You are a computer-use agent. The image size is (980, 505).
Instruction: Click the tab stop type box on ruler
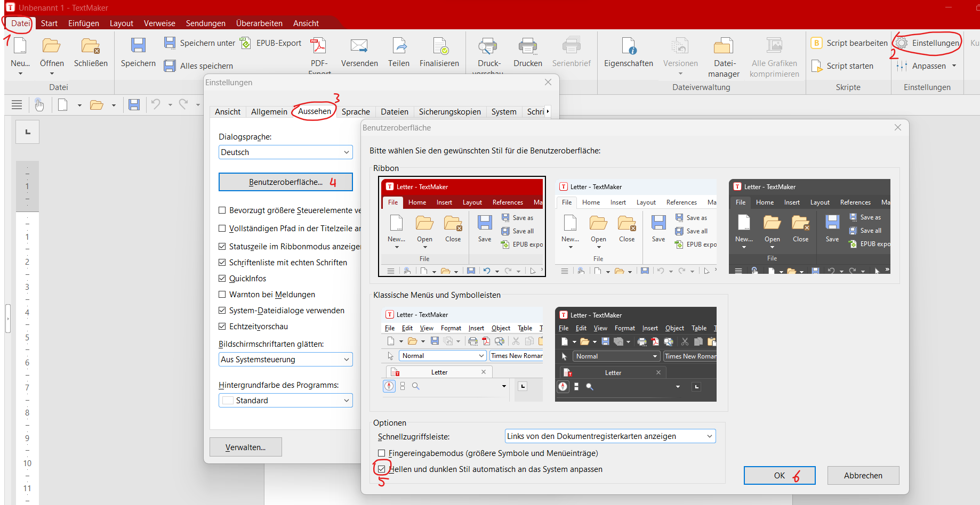tap(28, 132)
